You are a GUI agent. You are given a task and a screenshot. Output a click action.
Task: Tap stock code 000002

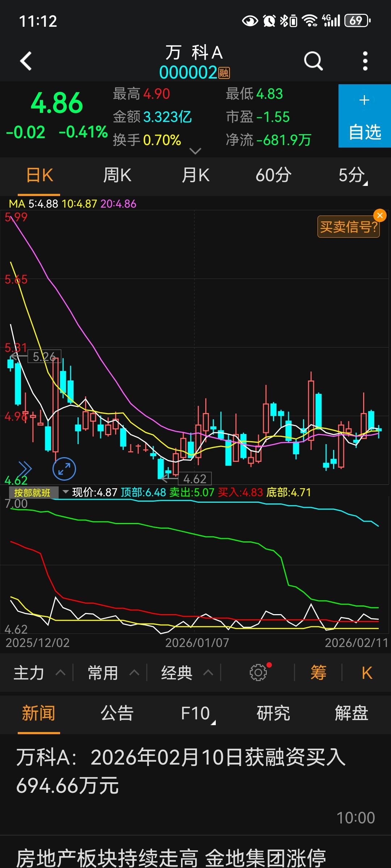tap(188, 73)
